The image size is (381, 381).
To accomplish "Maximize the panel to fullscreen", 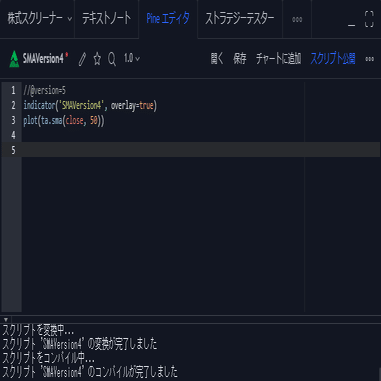I will [x=369, y=19].
